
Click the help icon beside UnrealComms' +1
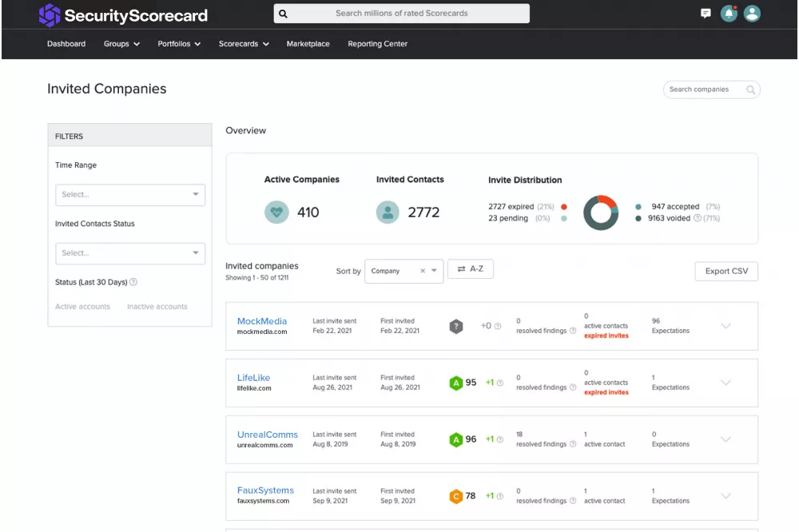[500, 439]
